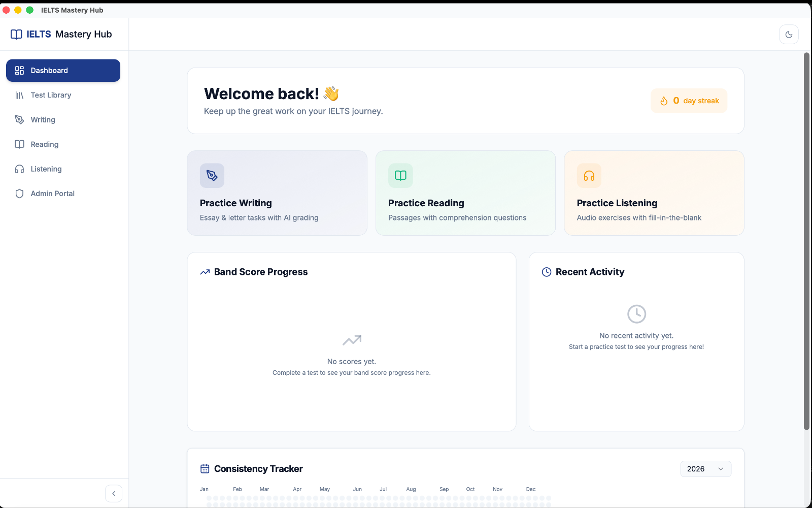Click the Dashboard grid icon in sidebar
Image resolution: width=812 pixels, height=508 pixels.
[19, 71]
